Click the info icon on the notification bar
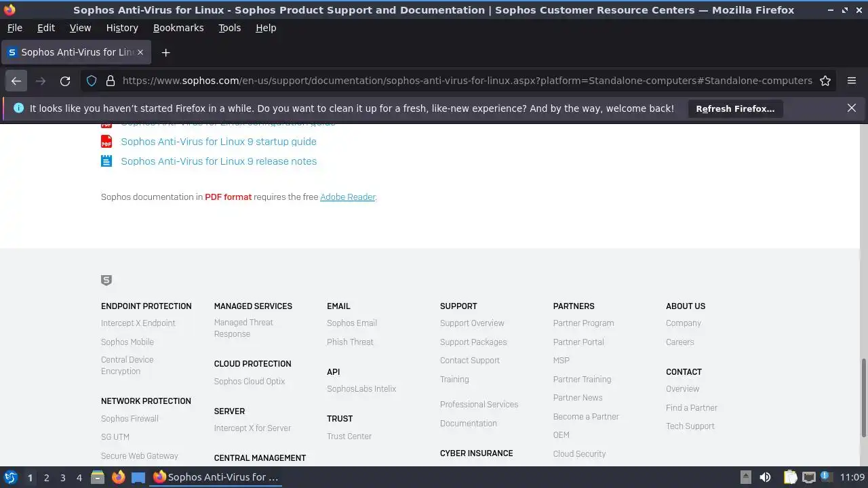The image size is (868, 488). (18, 108)
